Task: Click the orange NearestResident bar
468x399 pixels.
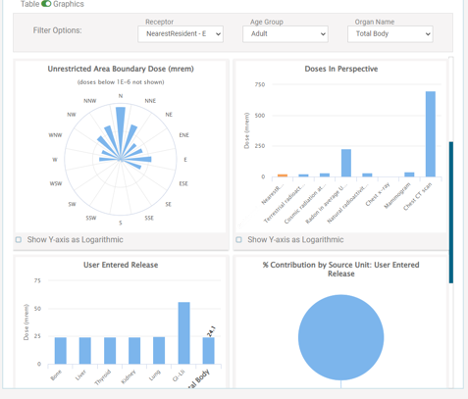Action: 282,175
